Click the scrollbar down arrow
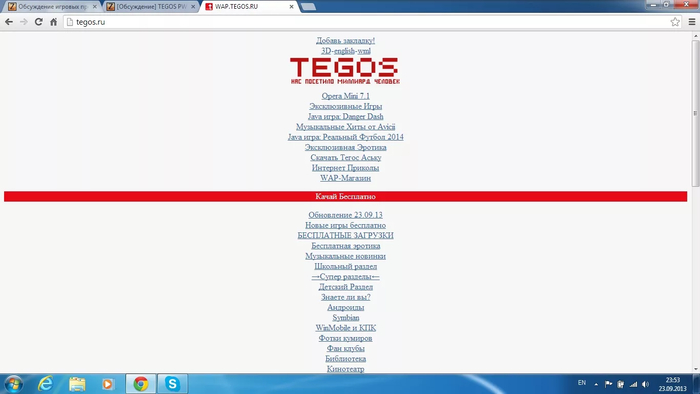This screenshot has height=394, width=700. coord(696,369)
